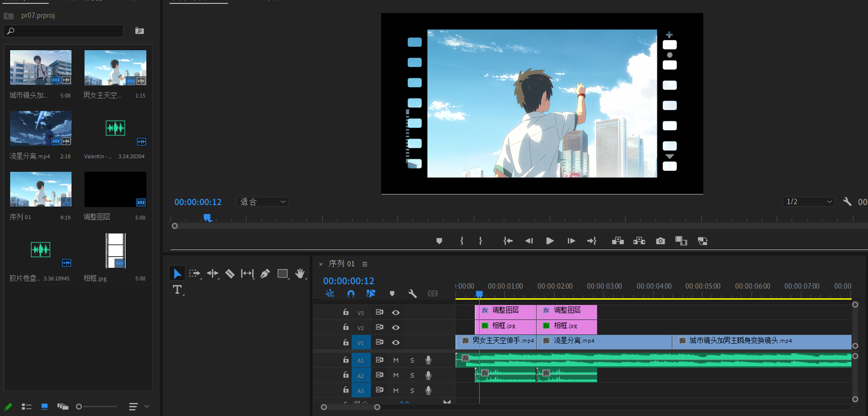Open 序列 01 panel menu

[365, 264]
